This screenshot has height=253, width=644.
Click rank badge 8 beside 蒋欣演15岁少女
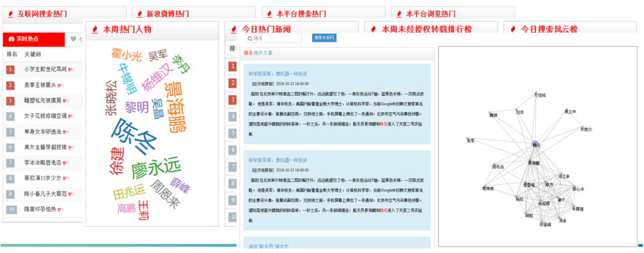pyautogui.click(x=11, y=179)
